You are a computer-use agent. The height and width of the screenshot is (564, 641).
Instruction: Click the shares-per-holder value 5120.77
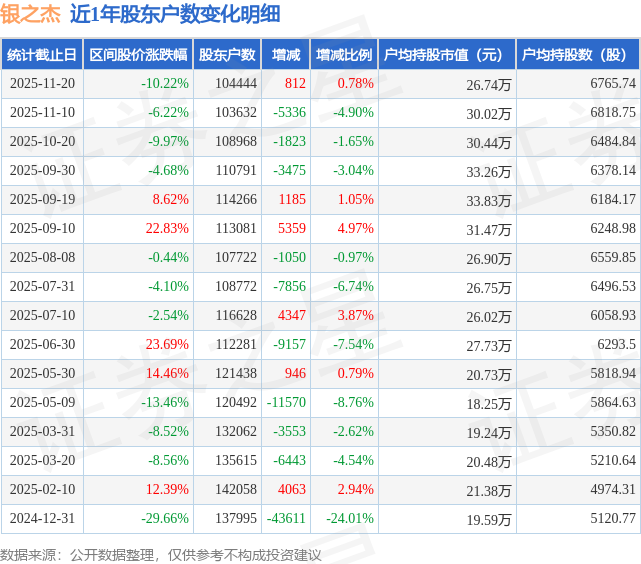(x=613, y=519)
